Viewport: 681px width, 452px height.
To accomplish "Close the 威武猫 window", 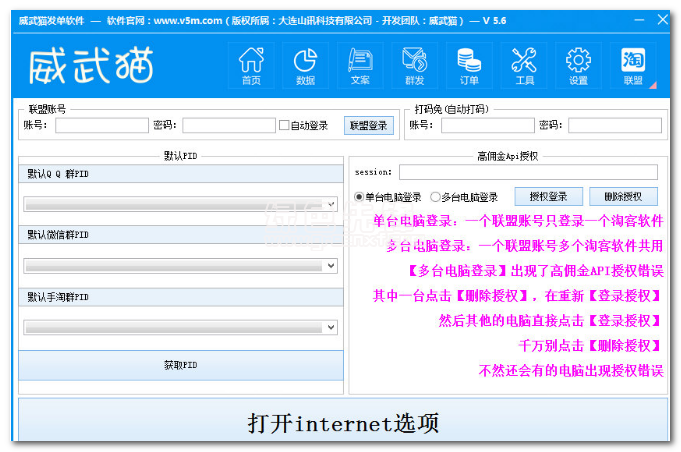I will tap(662, 20).
